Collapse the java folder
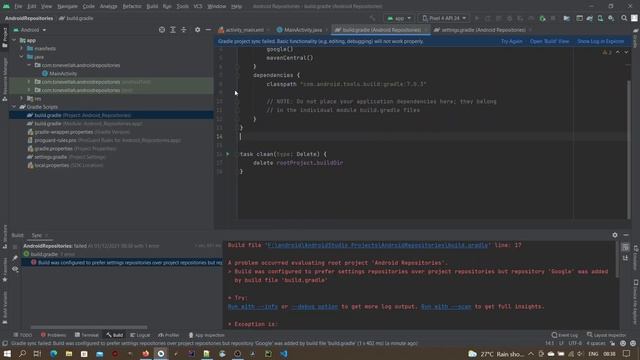This screenshot has width=640, height=360. tap(22, 57)
